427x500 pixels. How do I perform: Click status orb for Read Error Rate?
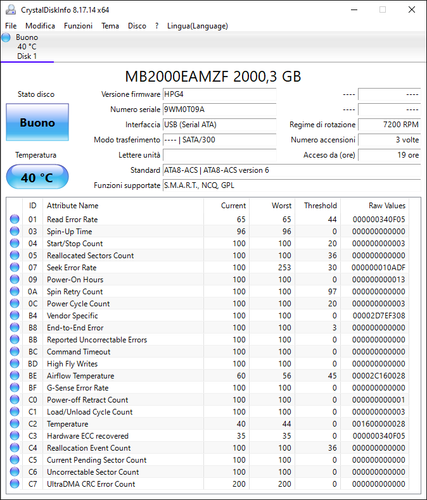[x=14, y=219]
